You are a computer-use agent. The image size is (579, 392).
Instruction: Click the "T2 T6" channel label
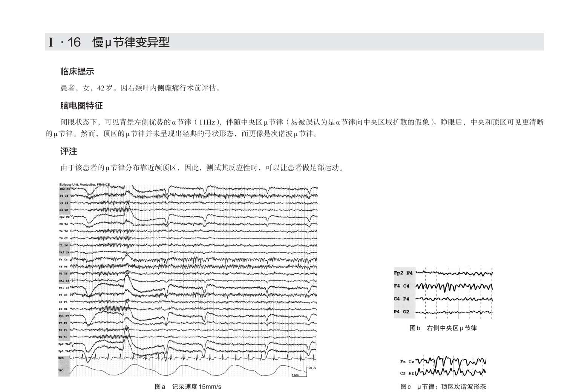pos(64,245)
